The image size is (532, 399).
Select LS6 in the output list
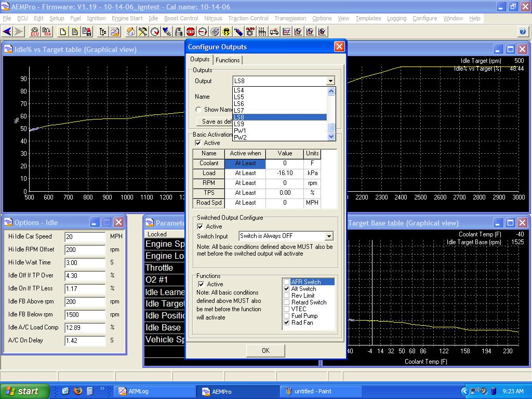click(x=280, y=104)
